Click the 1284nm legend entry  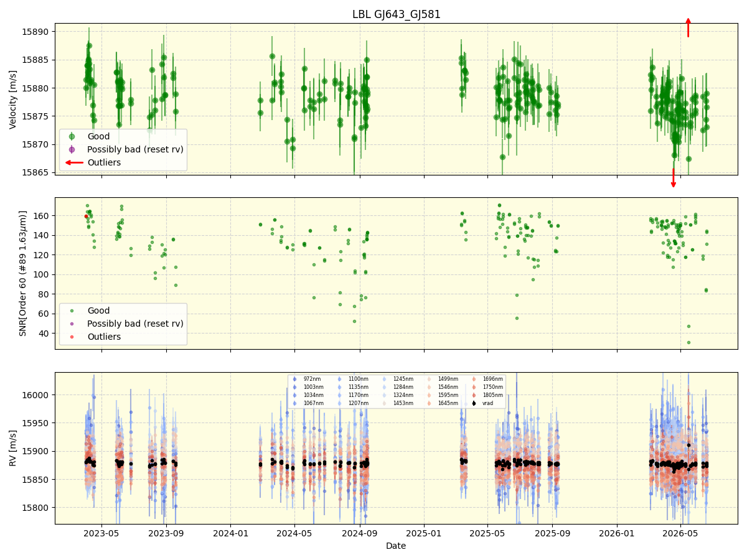(x=398, y=387)
